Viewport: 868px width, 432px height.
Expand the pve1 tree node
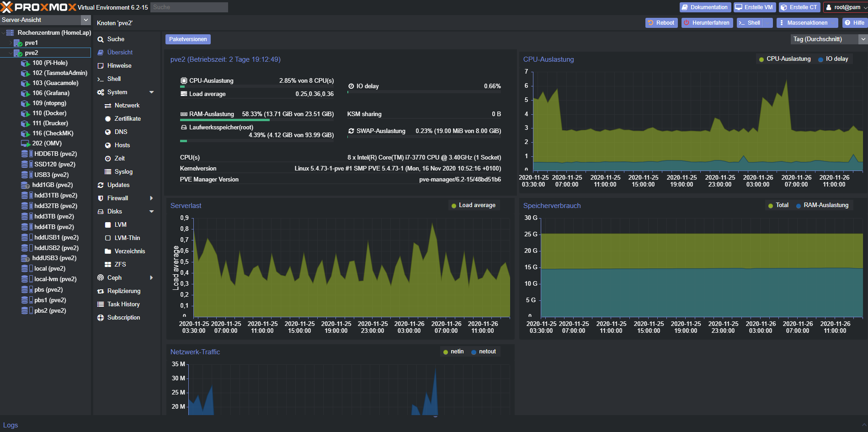pos(11,43)
